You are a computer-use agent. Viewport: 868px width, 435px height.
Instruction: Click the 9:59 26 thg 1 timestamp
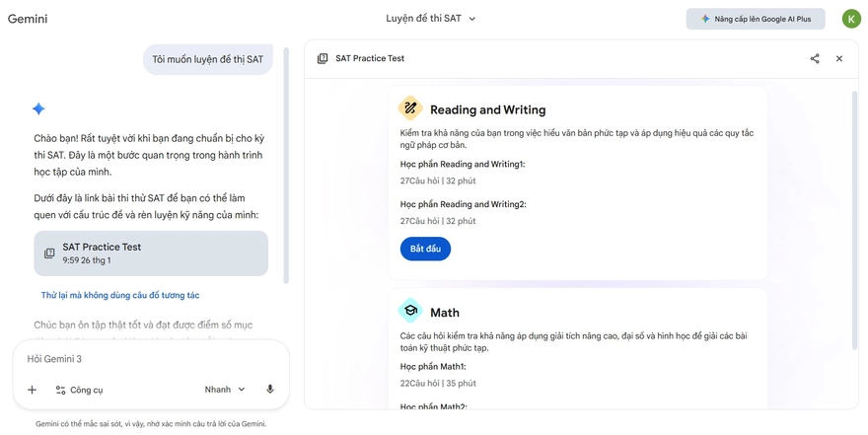point(87,260)
